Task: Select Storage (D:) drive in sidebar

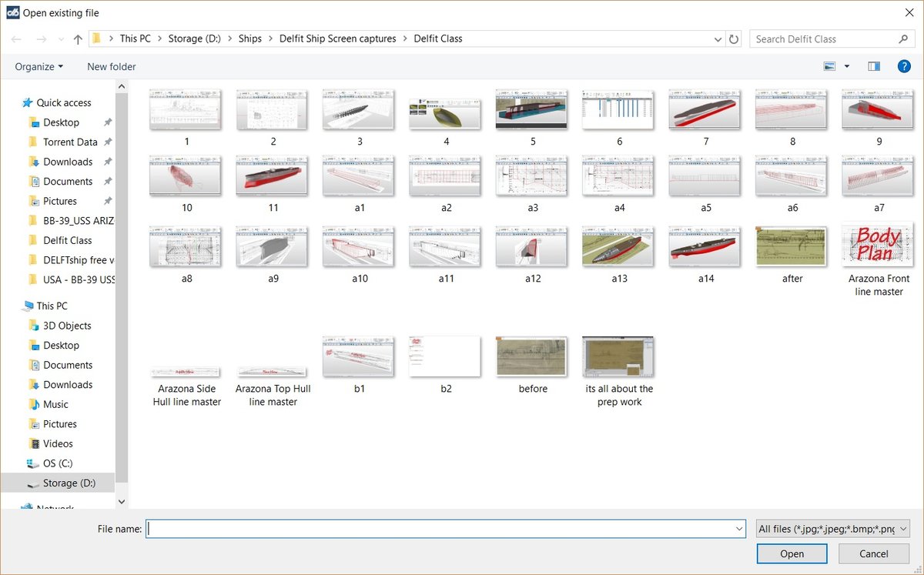Action: 69,483
